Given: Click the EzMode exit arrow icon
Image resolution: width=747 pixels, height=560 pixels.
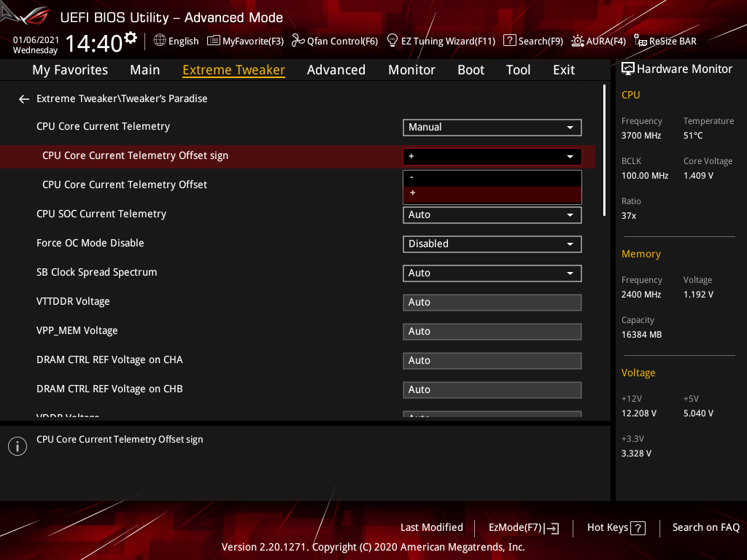Looking at the screenshot, I should click(551, 528).
